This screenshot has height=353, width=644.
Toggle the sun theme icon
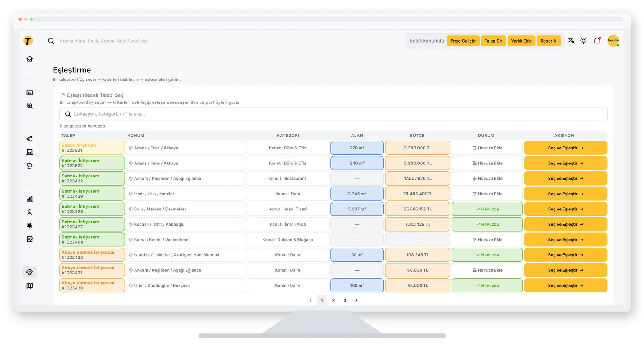tap(583, 41)
